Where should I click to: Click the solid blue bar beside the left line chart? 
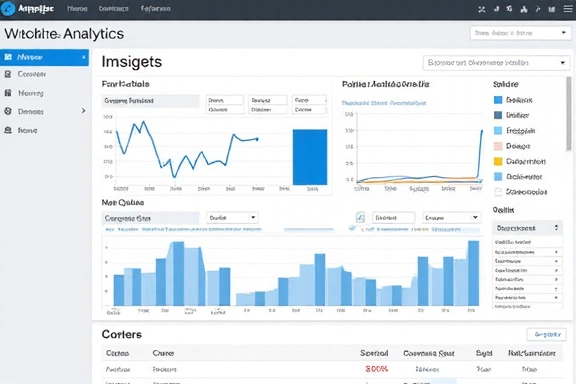point(310,157)
